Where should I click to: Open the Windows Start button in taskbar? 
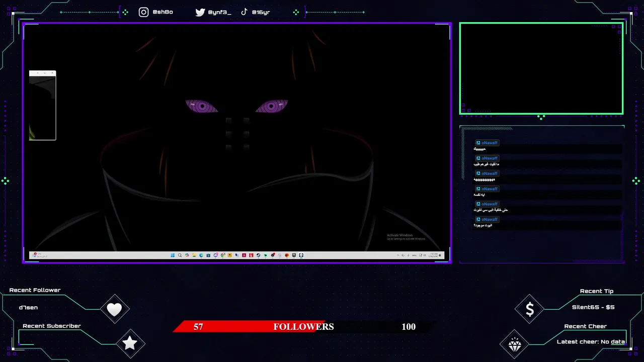pos(173,255)
